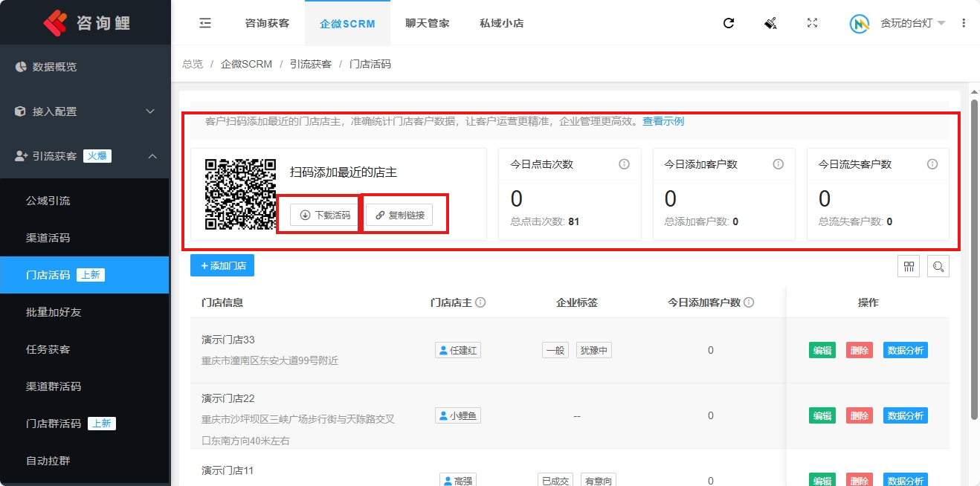Viewport: 980px width, 486px height.
Task: Click 编辑 for 演示门店22
Action: point(822,416)
